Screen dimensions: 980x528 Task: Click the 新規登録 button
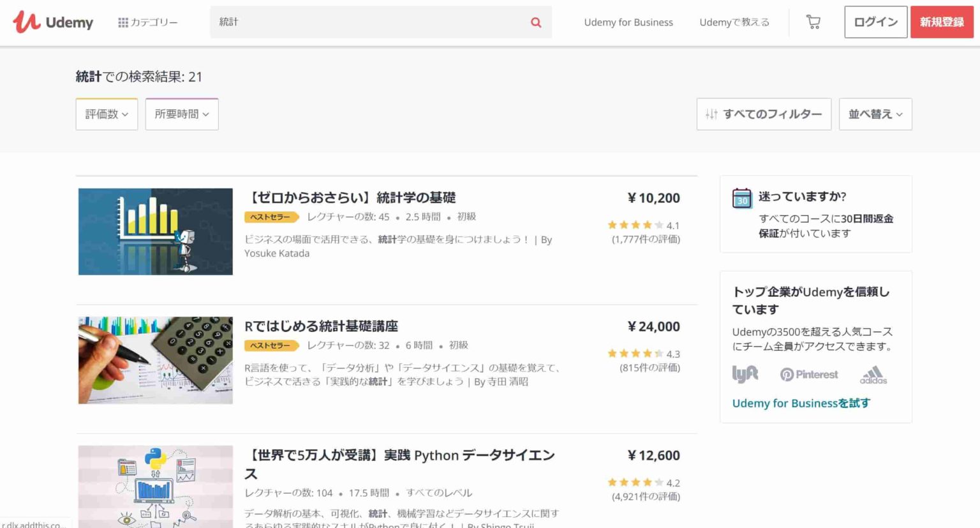[x=941, y=22]
